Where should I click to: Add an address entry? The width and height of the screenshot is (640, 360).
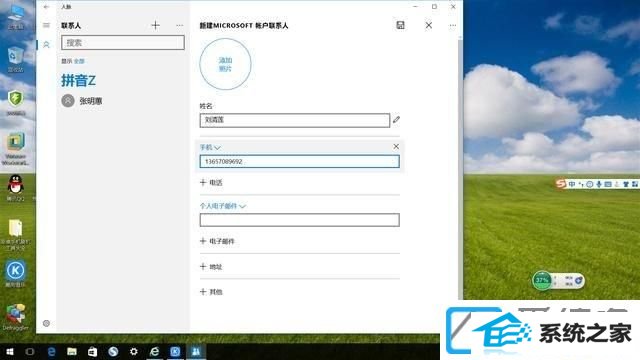tap(211, 267)
